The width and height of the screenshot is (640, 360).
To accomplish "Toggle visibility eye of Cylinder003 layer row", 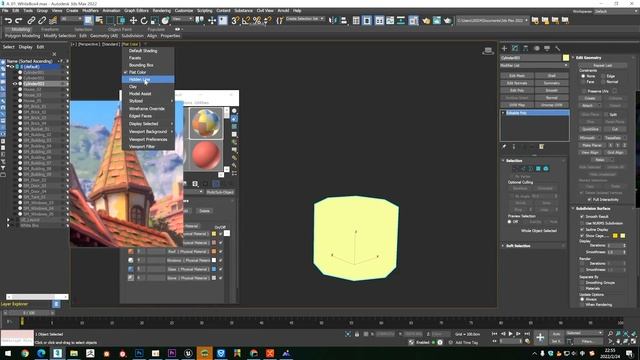I will pyautogui.click(x=15, y=84).
